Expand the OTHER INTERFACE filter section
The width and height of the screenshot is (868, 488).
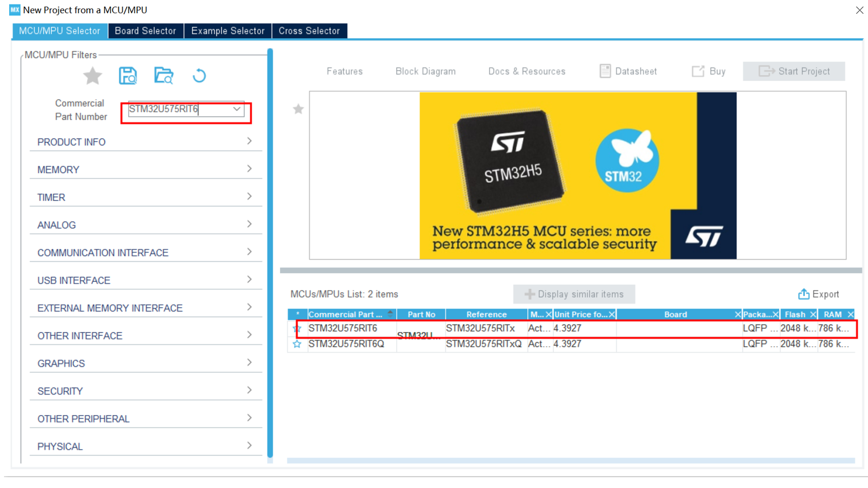[146, 336]
